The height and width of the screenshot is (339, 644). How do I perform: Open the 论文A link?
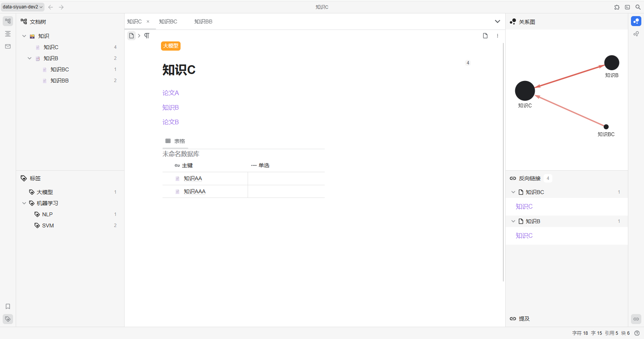(x=171, y=93)
